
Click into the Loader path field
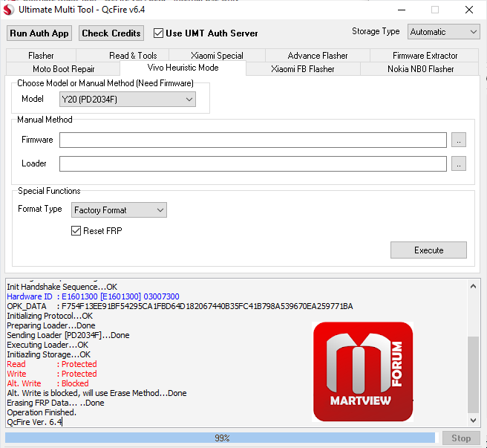pos(253,163)
